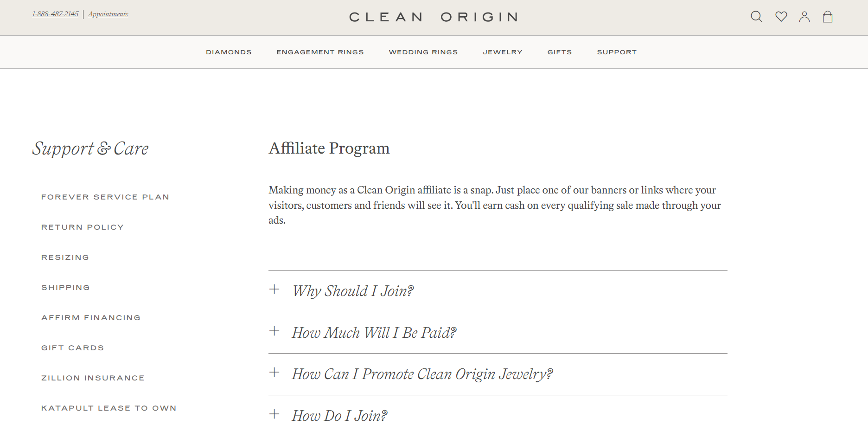The height and width of the screenshot is (425, 868).
Task: Expand How Can I Promote Clean Origin Jewelry?
Action: pos(422,374)
